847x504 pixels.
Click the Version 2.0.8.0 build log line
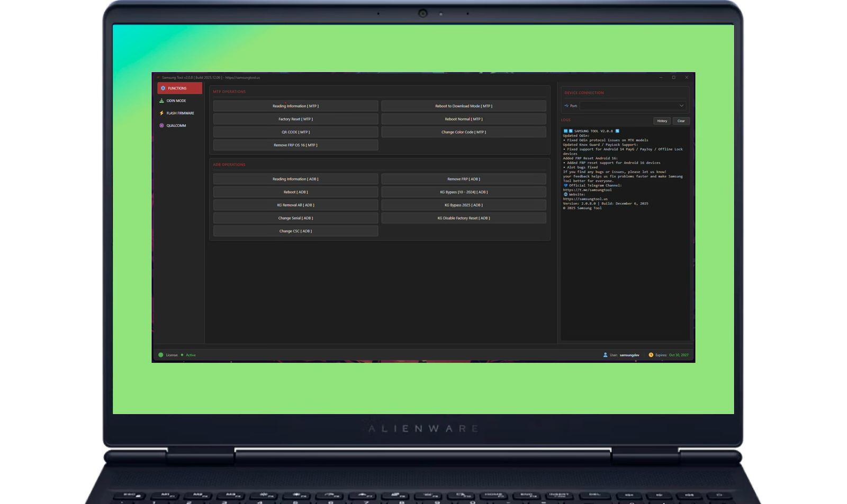click(605, 203)
